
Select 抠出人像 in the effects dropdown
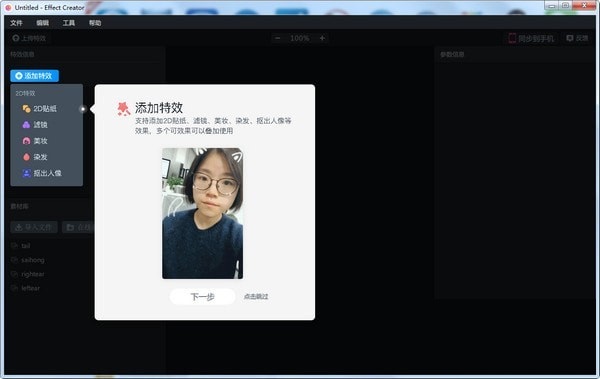point(46,173)
